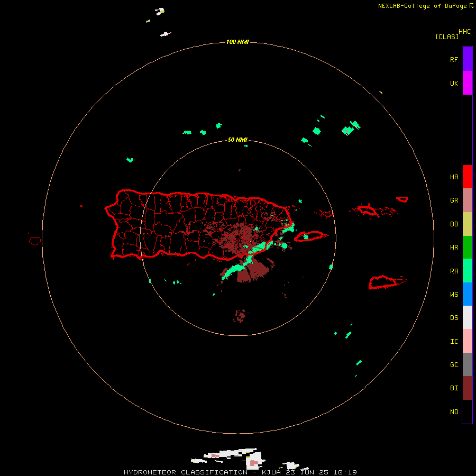Click the ND legend label
Screen dimensions: 476x476
454,412
